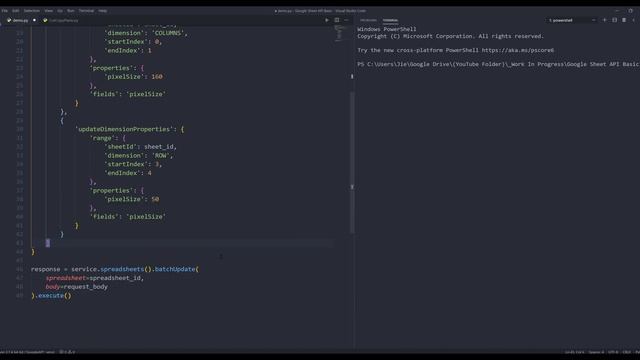Click the pixelSize value 50
Image resolution: width=640 pixels, height=360 pixels.
pyautogui.click(x=155, y=199)
